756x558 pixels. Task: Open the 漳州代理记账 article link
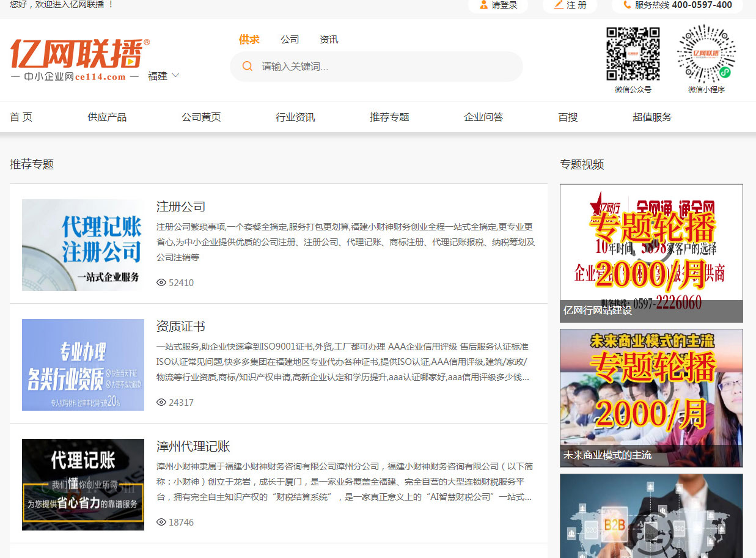tap(193, 446)
